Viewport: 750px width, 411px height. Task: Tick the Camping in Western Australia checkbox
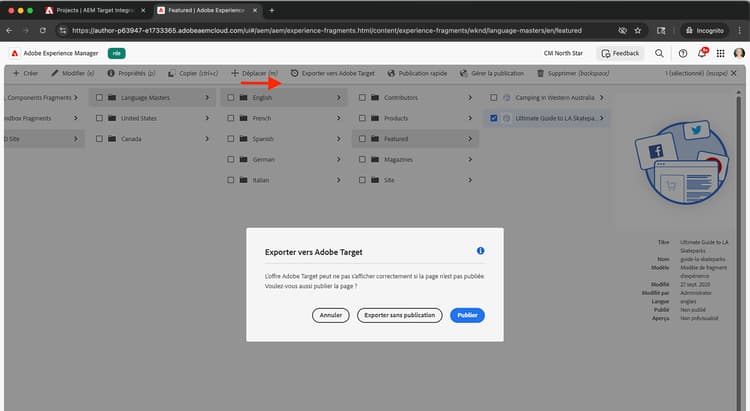point(494,98)
